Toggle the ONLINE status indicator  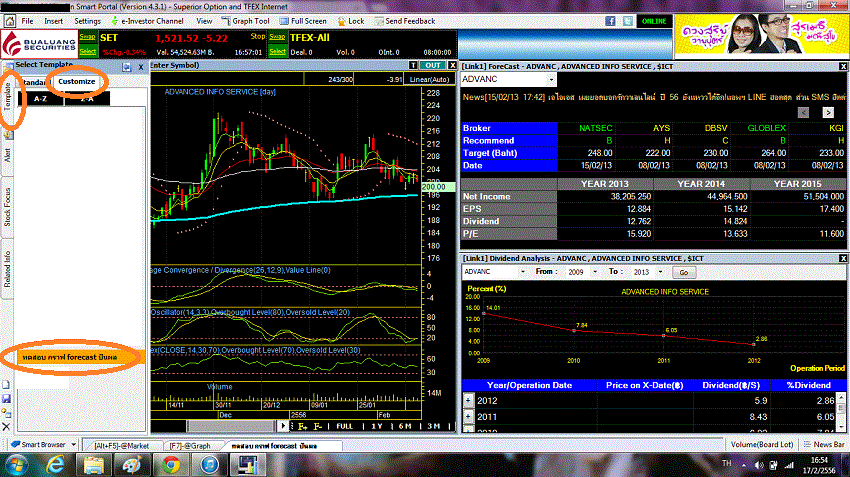(654, 21)
